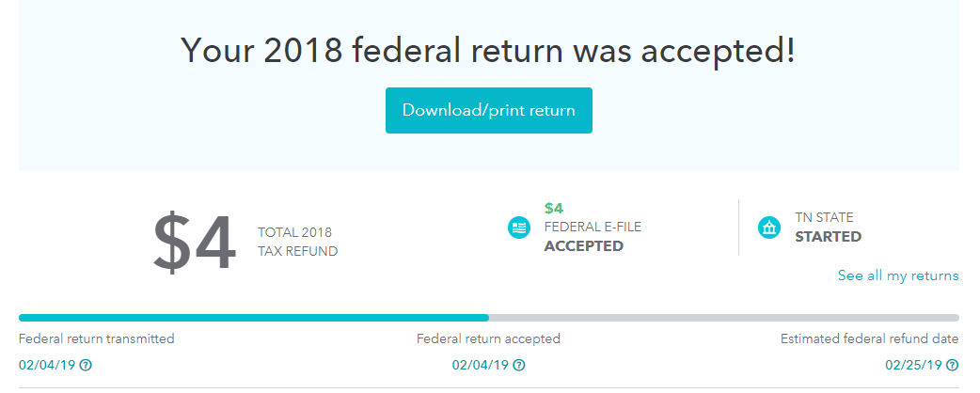Click the TN state building icon

tap(769, 228)
